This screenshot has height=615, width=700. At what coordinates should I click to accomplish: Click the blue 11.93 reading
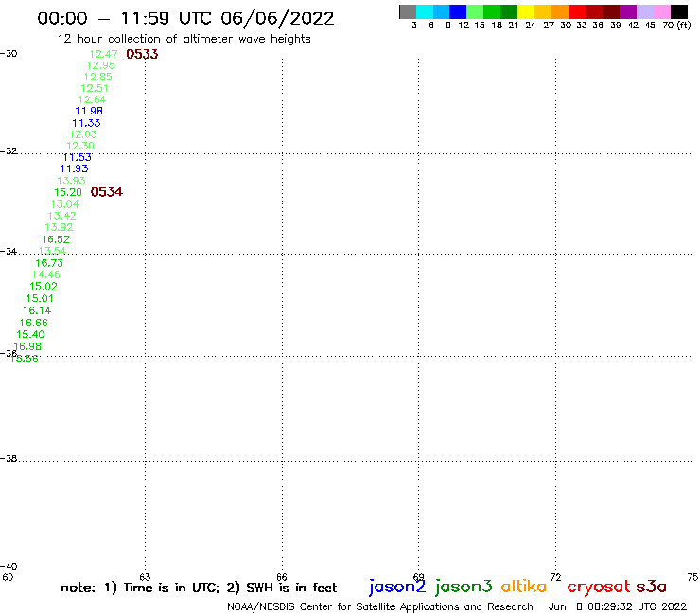[74, 168]
